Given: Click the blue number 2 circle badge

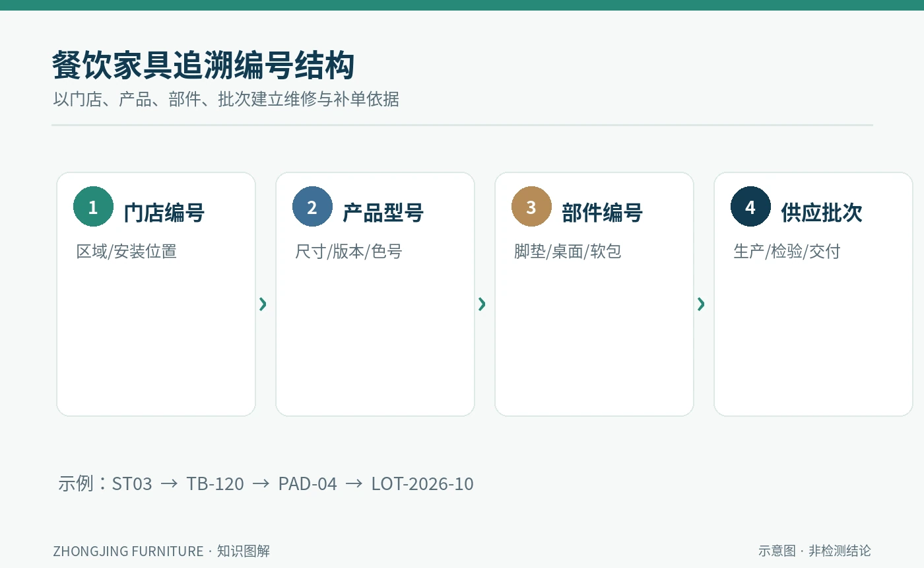Looking at the screenshot, I should pyautogui.click(x=312, y=207).
